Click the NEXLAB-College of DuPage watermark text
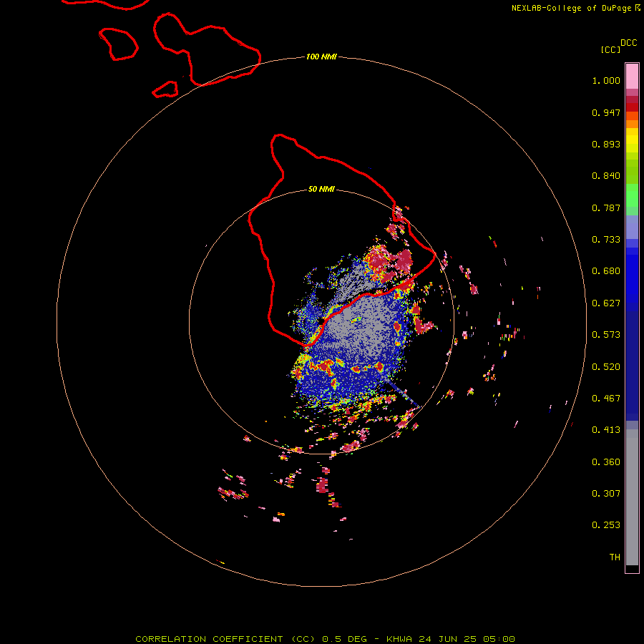This screenshot has width=644, height=644. pos(575,8)
